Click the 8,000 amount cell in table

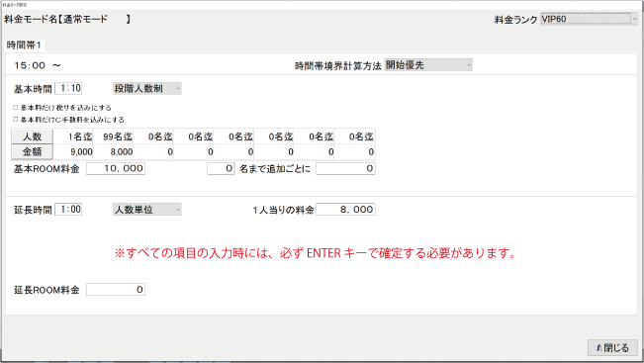pos(114,152)
